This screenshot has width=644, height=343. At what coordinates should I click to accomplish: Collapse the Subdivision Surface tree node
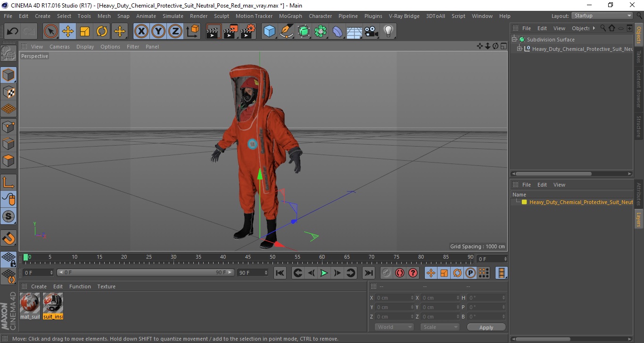pyautogui.click(x=514, y=40)
